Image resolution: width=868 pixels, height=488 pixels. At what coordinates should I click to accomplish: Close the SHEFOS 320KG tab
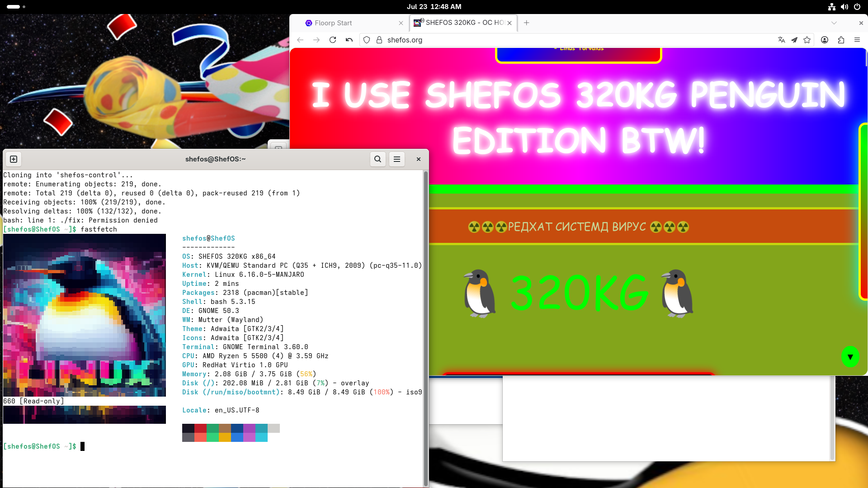509,23
